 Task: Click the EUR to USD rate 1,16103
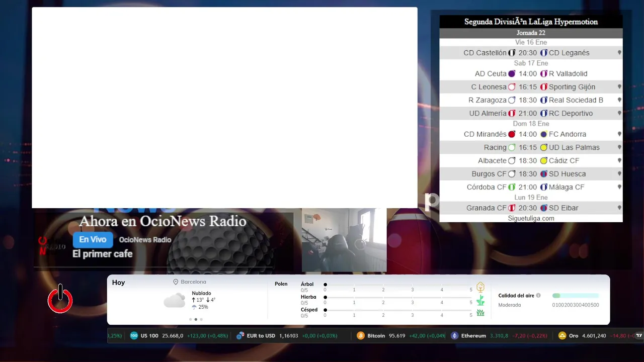(289, 336)
